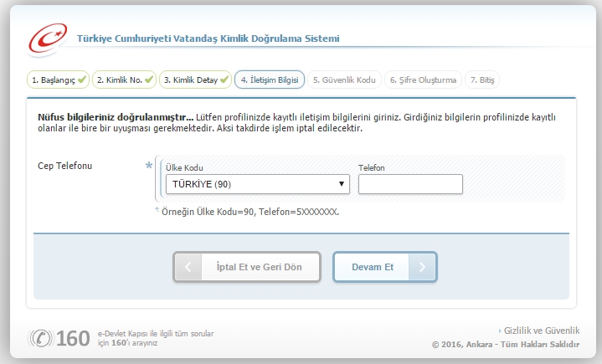Click the e-Devlet red crescent logo
The width and height of the screenshot is (602, 364).
[x=48, y=38]
